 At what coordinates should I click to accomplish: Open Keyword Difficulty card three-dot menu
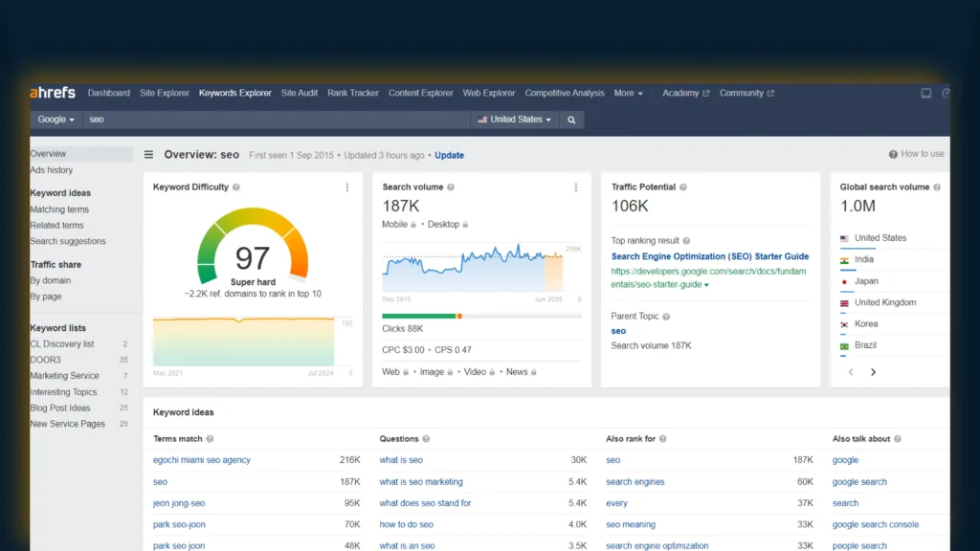(347, 187)
